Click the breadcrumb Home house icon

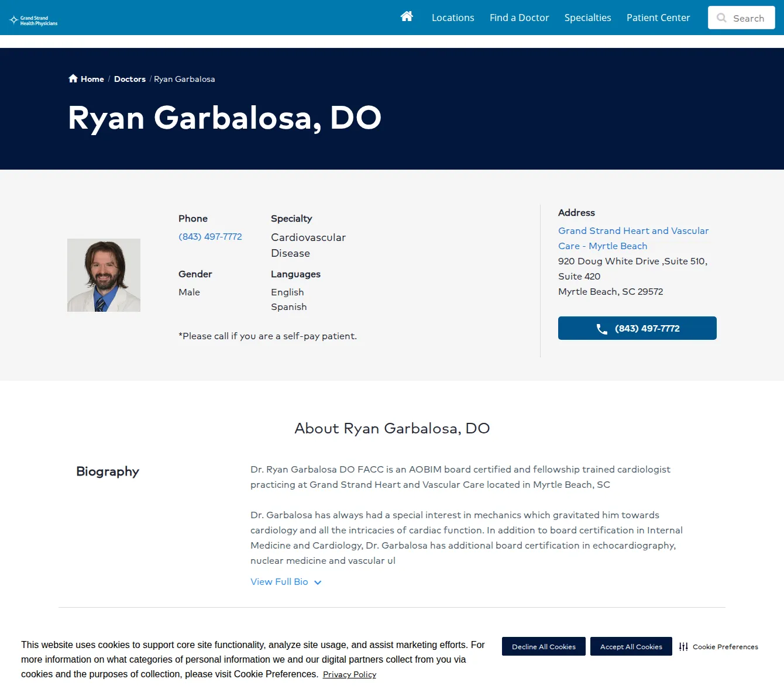[73, 78]
